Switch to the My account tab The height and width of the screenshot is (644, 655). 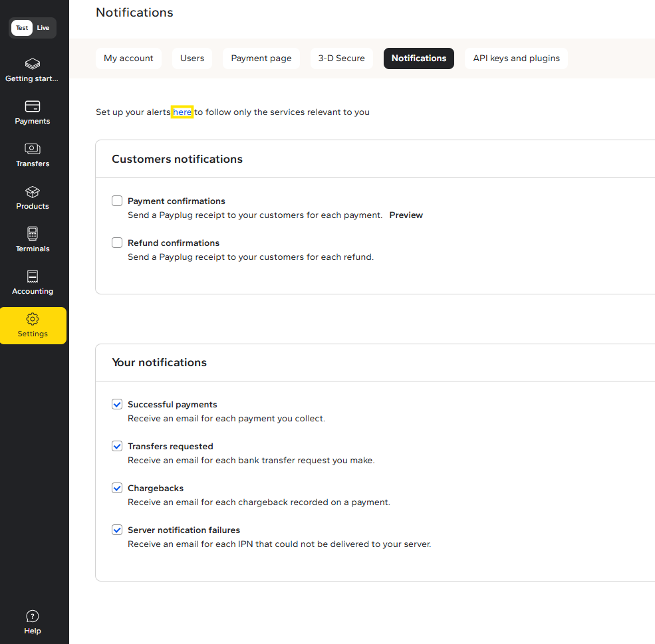pos(128,58)
